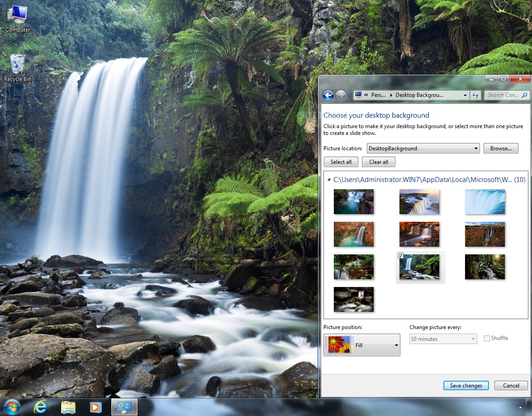
Task: Select turquoise pool waterfall thumbnail
Action: 354,202
